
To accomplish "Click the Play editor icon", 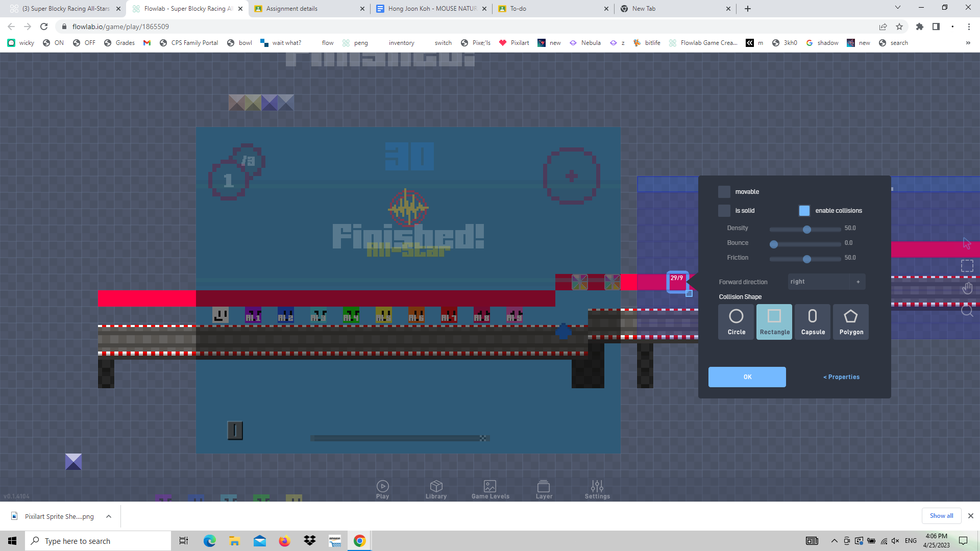I will pyautogui.click(x=382, y=489).
